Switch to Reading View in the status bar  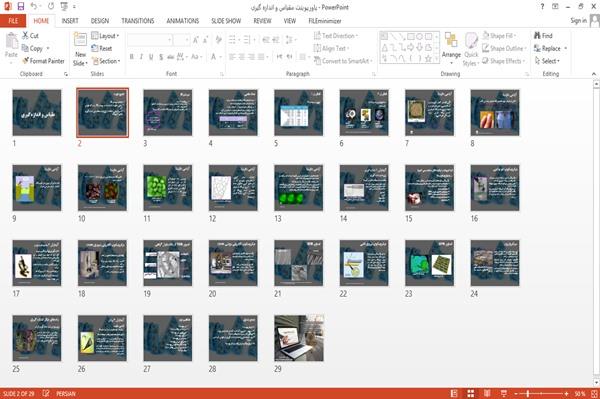coord(487,394)
